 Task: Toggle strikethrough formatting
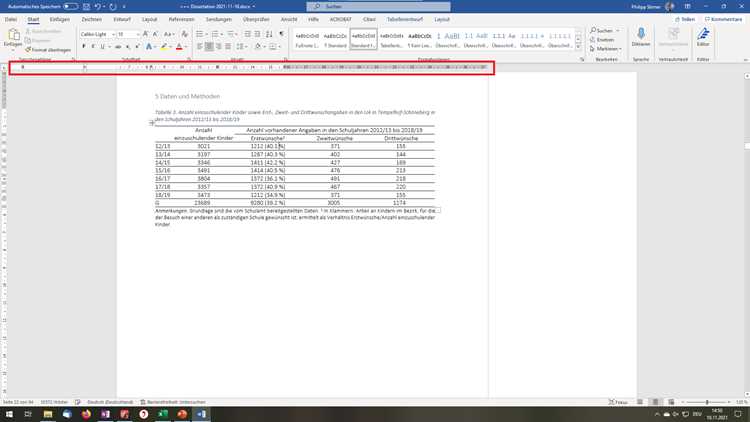[x=118, y=47]
